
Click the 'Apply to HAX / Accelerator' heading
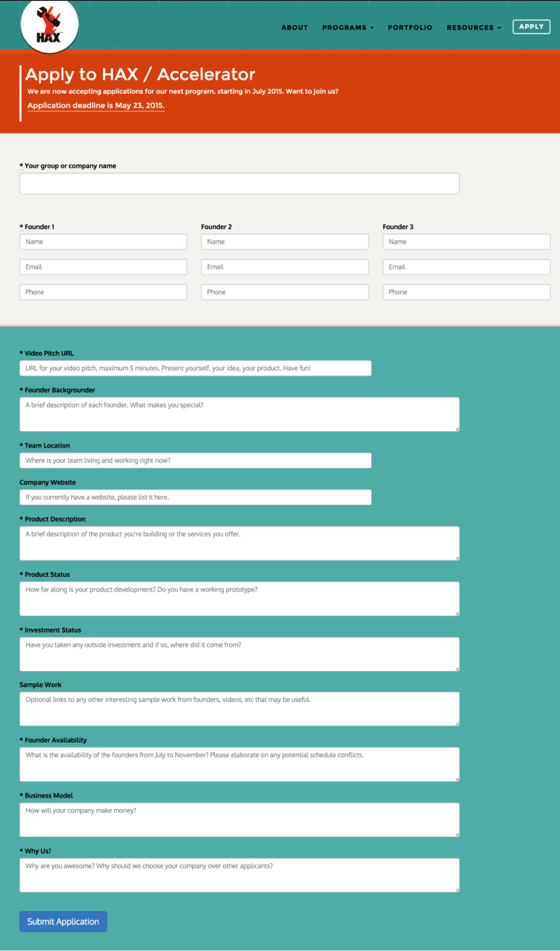pyautogui.click(x=140, y=74)
